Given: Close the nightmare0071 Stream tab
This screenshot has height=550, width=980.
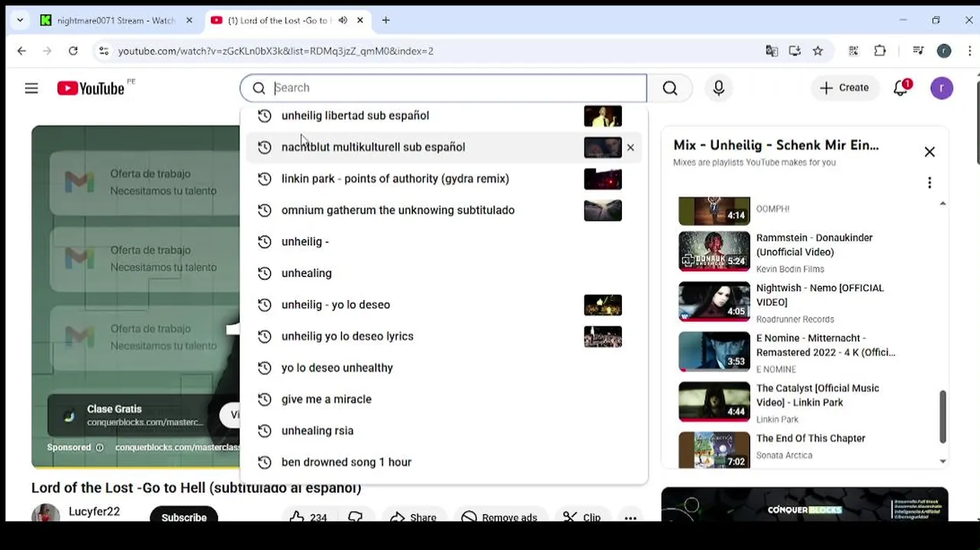Looking at the screenshot, I should (x=189, y=21).
